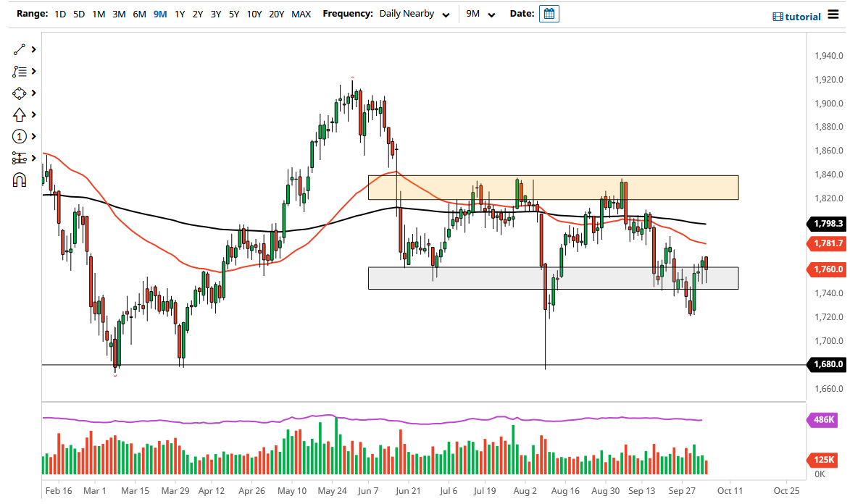
Task: Open the measurement ruler tool icon
Action: [x=19, y=159]
